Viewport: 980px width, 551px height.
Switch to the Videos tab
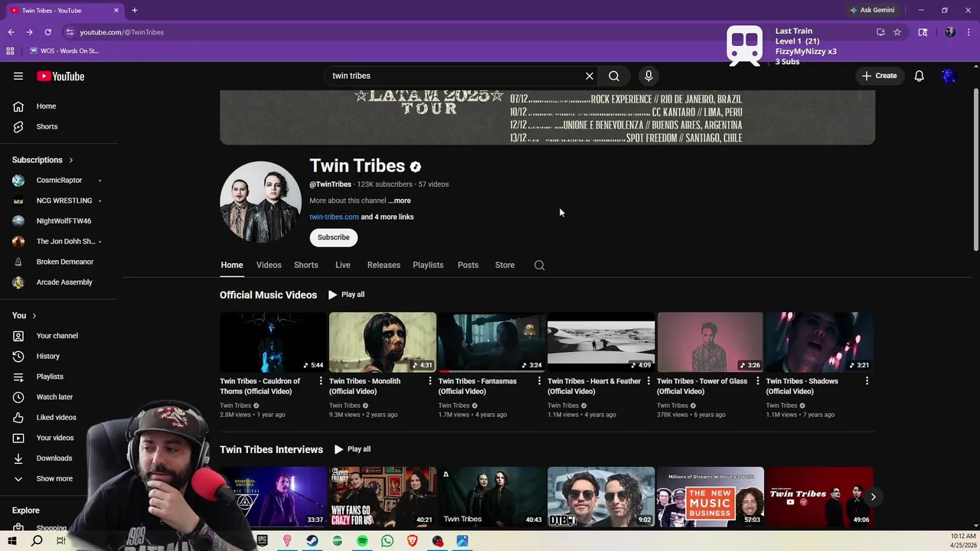(x=269, y=265)
